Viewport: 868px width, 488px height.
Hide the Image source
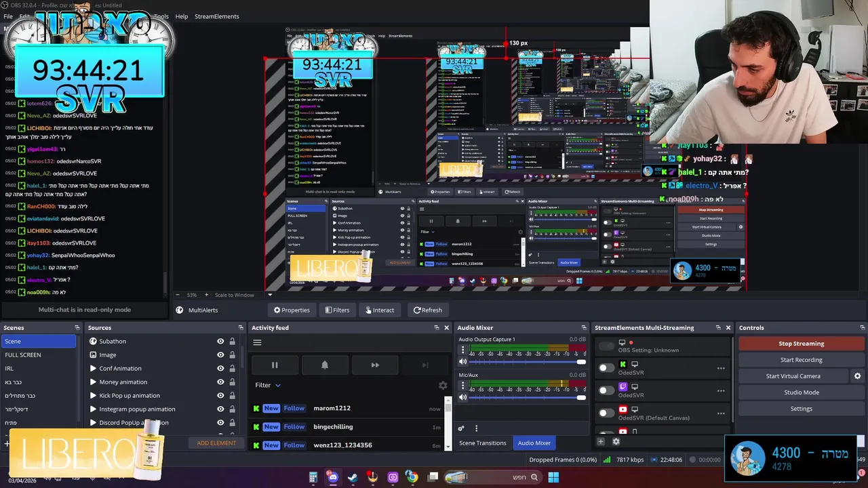pos(220,355)
